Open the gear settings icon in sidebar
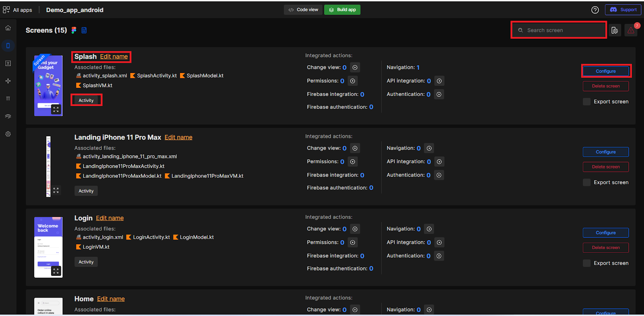644x316 pixels. [x=8, y=134]
